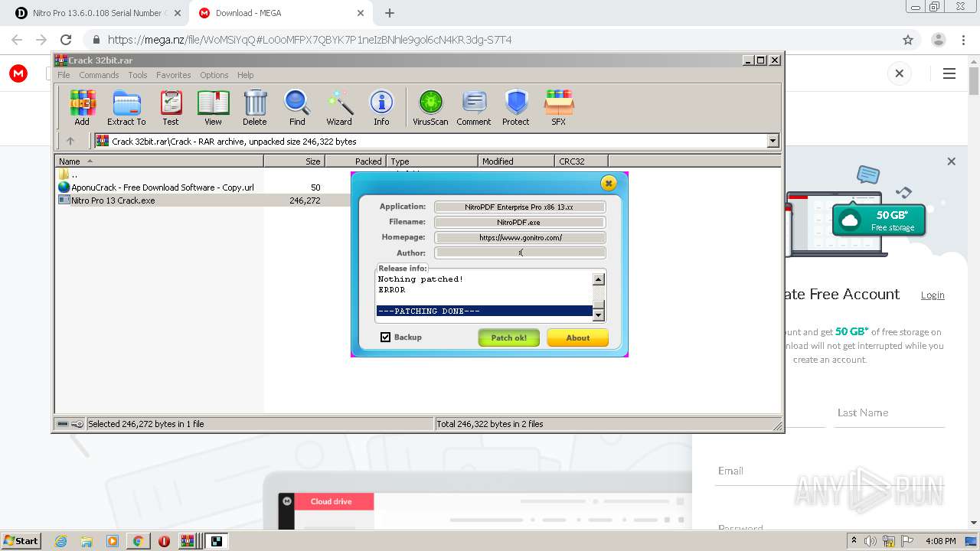Open the View toolbar icon
This screenshot has height=551, width=980.
pos(213,107)
